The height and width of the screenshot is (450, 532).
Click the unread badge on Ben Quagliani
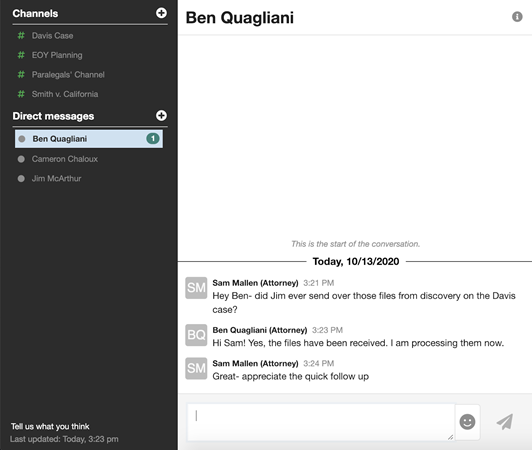[x=153, y=138]
